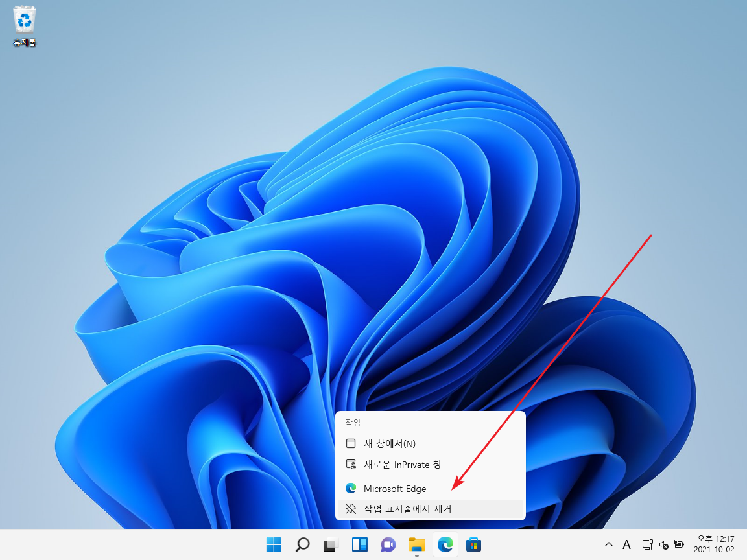Open File Explorer from the taskbar
The image size is (747, 560).
pyautogui.click(x=417, y=544)
